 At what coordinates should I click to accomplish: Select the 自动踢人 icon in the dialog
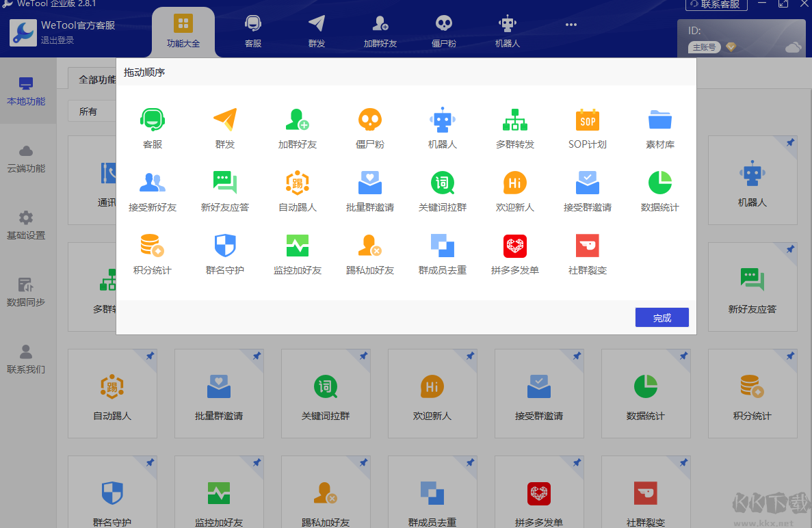297,183
